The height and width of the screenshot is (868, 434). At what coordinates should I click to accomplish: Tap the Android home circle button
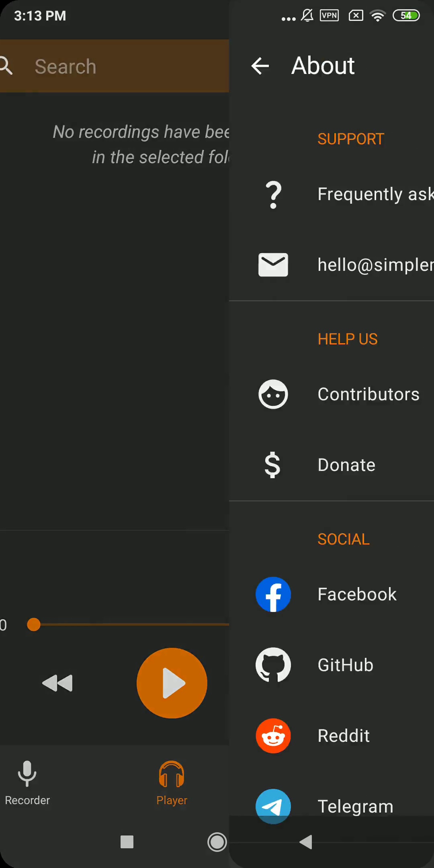pos(217,842)
